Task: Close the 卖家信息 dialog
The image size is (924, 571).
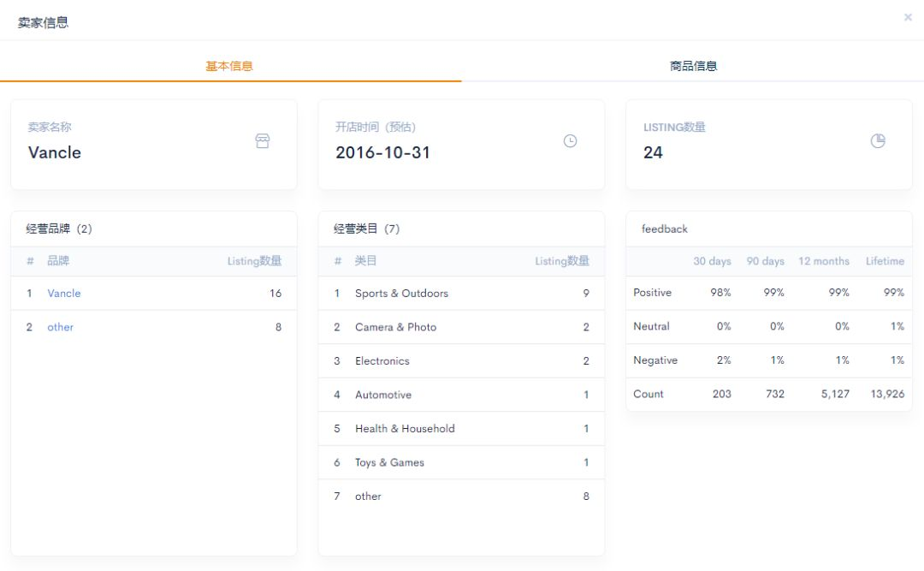Action: click(908, 17)
